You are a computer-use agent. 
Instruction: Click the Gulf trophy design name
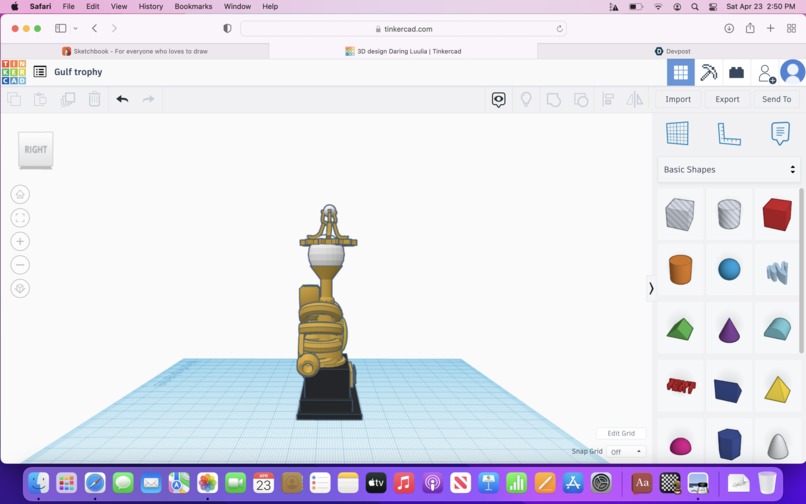pyautogui.click(x=78, y=72)
